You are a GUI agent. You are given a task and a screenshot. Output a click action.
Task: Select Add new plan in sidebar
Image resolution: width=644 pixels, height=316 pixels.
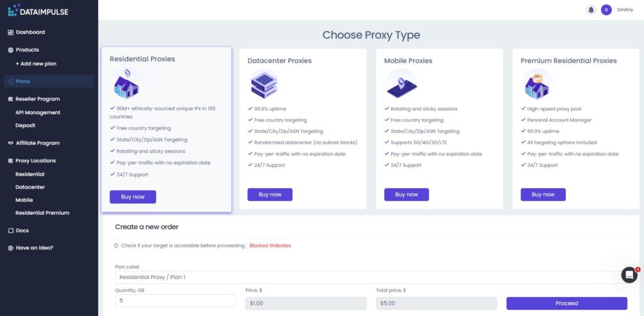coord(36,64)
